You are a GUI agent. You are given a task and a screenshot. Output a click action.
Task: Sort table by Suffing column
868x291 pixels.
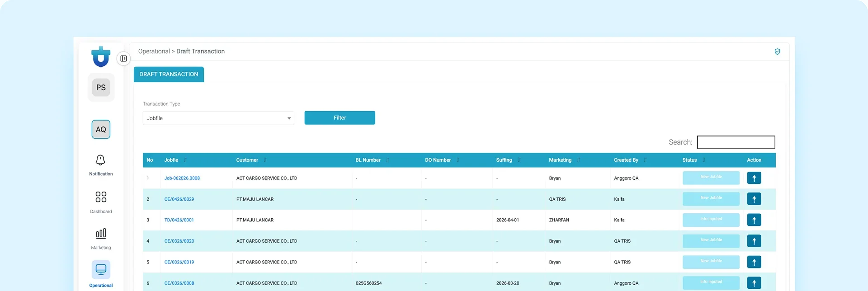(x=519, y=160)
